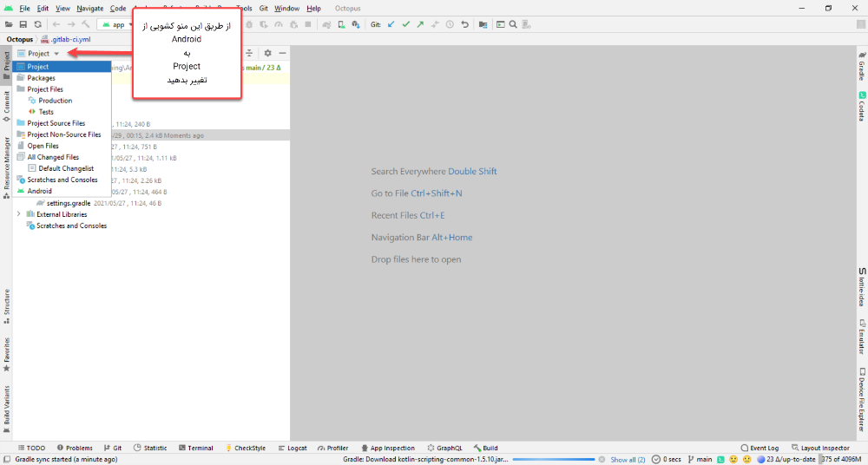Open the Project view dropdown selector
The height and width of the screenshot is (465, 868).
(x=38, y=54)
